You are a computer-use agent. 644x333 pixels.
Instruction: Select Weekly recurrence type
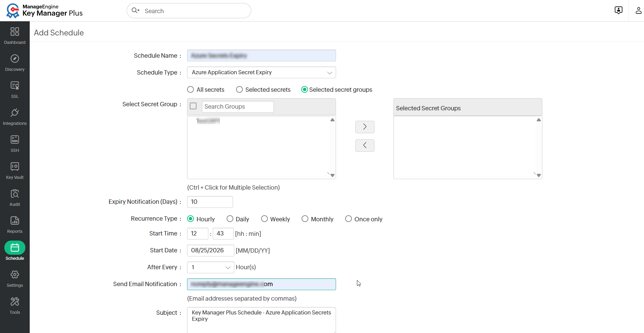click(264, 219)
